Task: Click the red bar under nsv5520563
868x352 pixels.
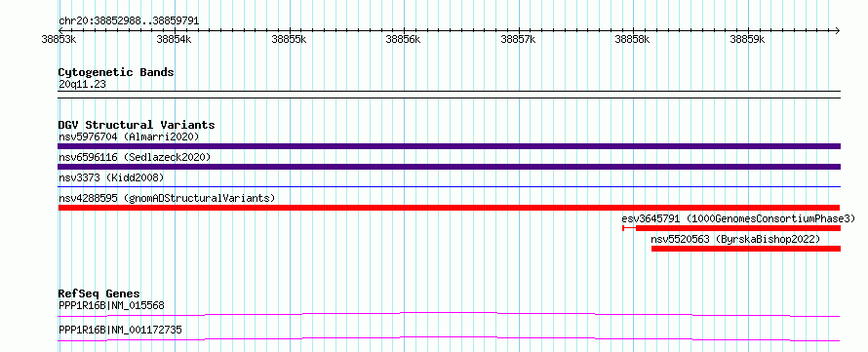Action: tap(746, 249)
